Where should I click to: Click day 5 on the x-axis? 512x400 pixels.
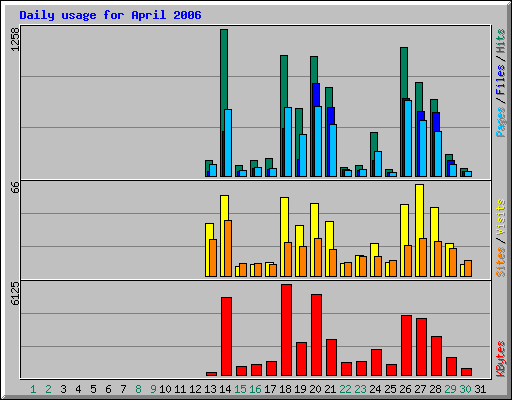coord(93,389)
